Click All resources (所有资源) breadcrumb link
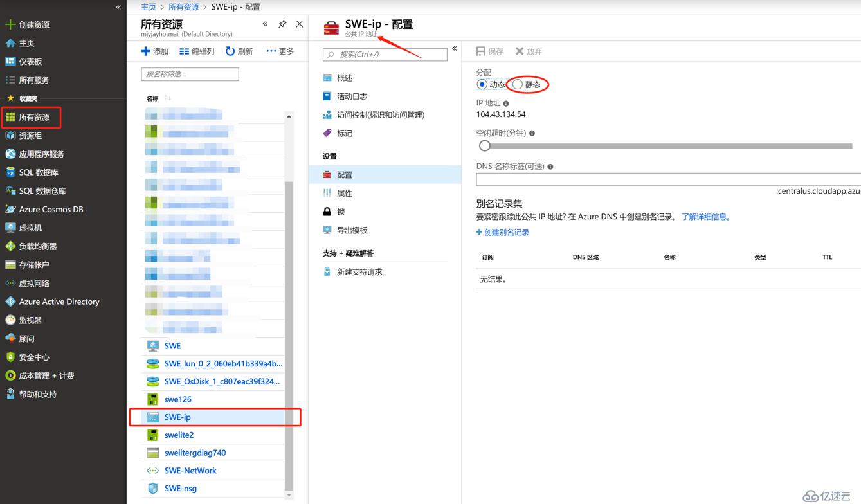The image size is (861, 504). pyautogui.click(x=183, y=7)
